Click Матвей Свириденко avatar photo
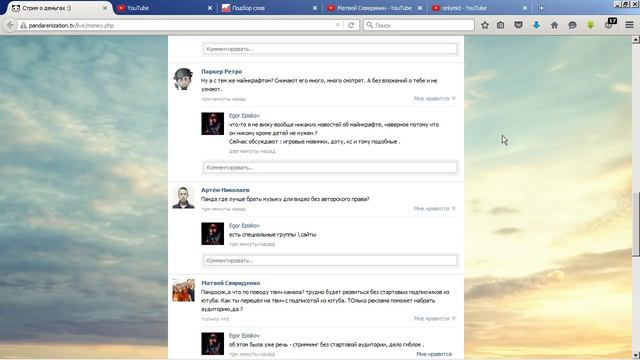The image size is (640, 360). 183,290
